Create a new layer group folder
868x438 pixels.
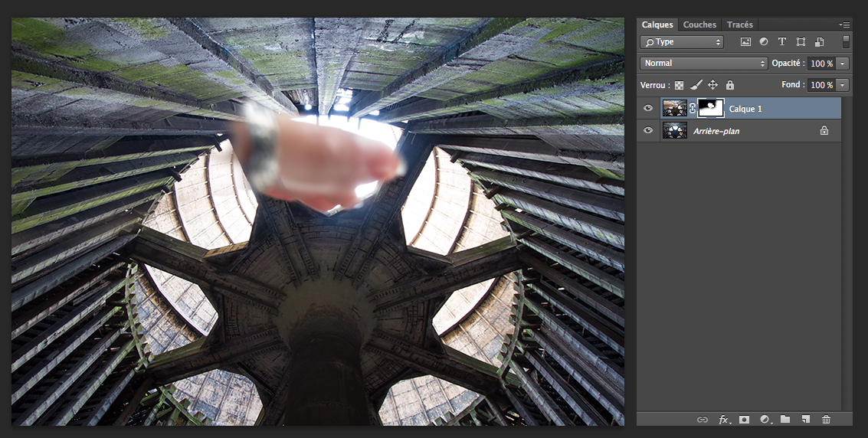click(785, 419)
